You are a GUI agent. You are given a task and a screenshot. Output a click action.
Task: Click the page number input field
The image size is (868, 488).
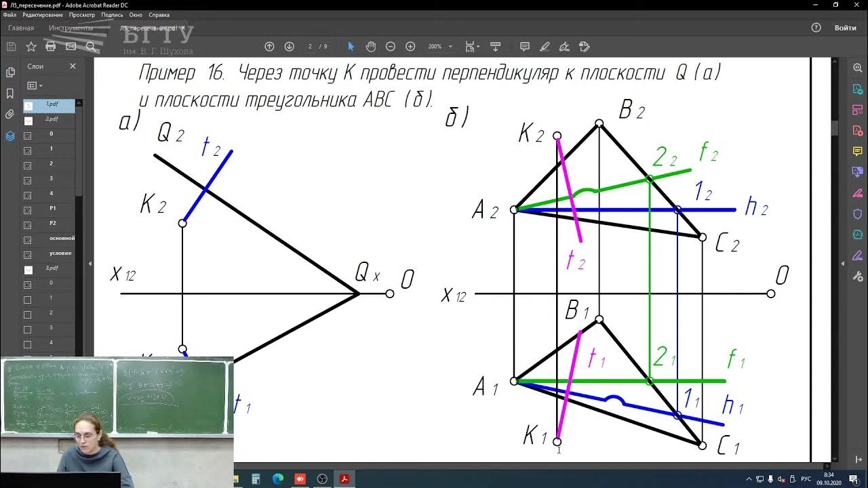pyautogui.click(x=311, y=47)
